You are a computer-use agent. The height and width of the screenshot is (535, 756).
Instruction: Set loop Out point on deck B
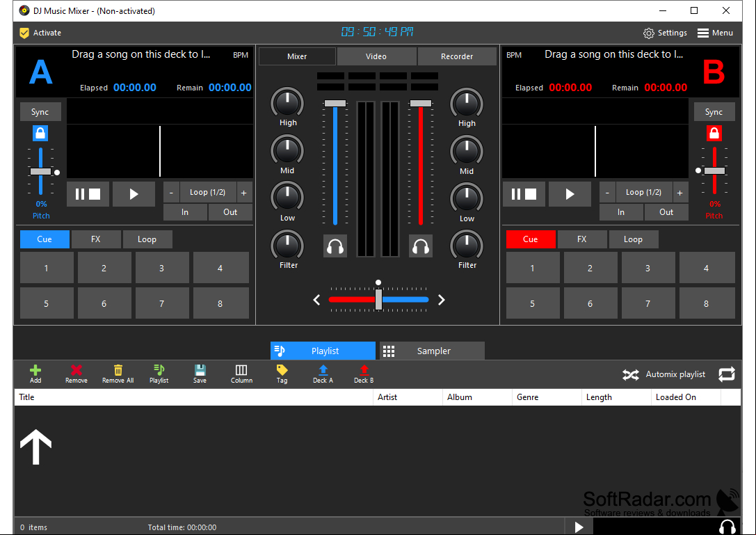(x=666, y=212)
